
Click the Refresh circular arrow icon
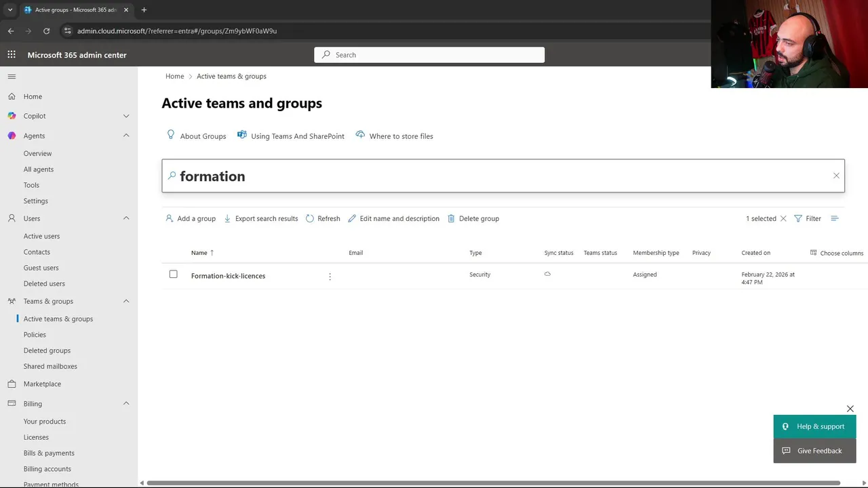tap(310, 218)
